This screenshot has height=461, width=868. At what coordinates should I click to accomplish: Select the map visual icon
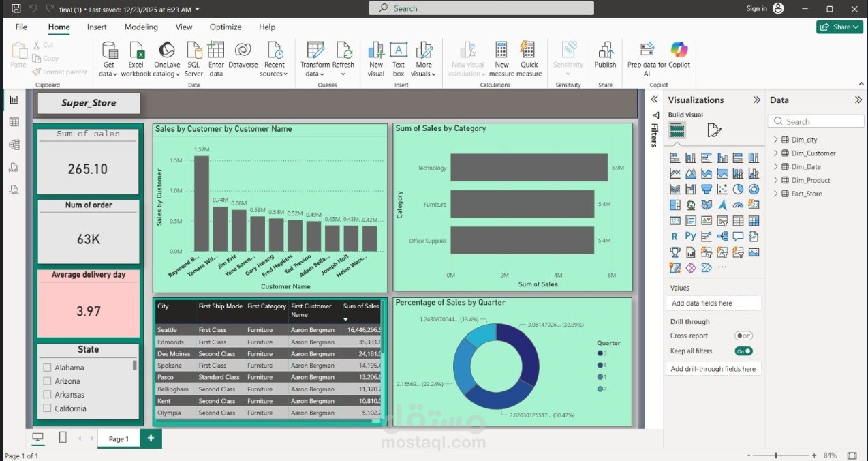[690, 205]
